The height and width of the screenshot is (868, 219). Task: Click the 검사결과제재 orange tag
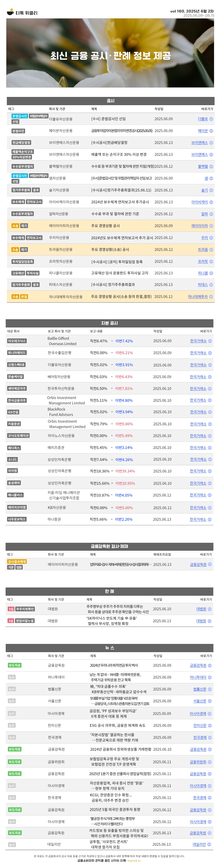click(17, 562)
